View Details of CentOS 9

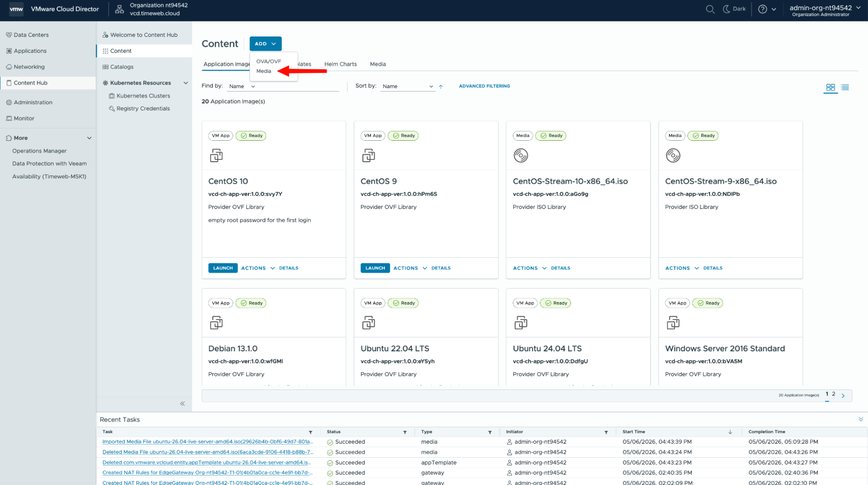click(x=441, y=268)
